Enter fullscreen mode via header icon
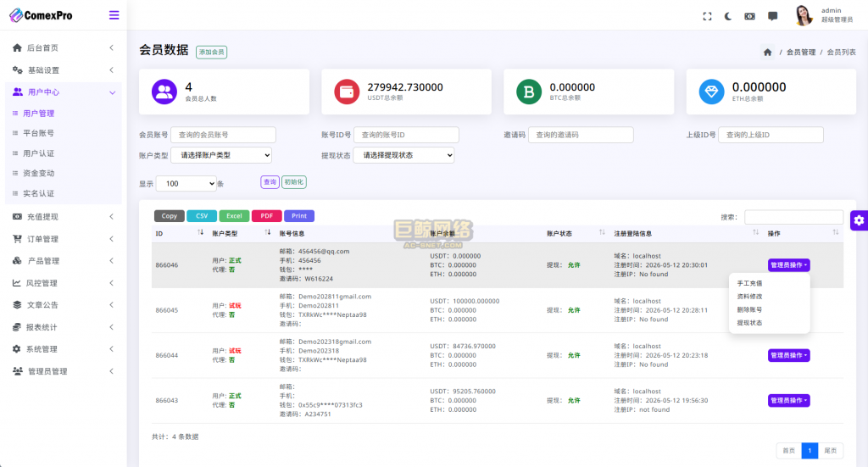 pos(707,17)
